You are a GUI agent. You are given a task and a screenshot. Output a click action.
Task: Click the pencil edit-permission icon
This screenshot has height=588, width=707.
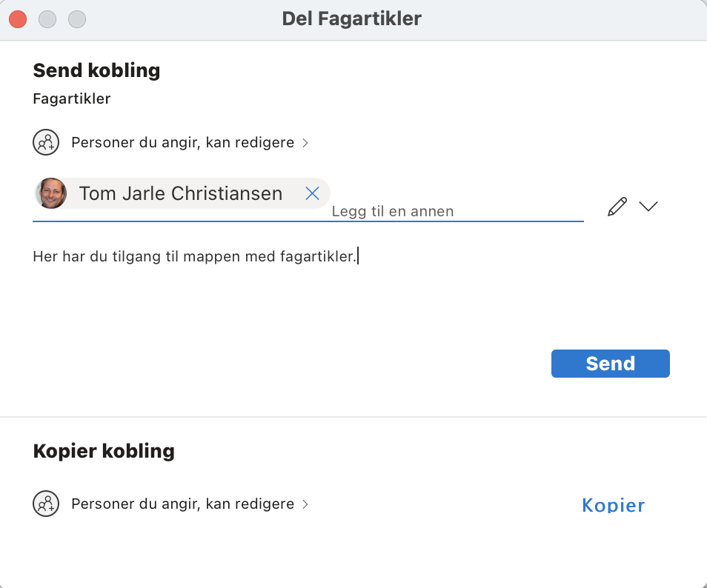point(617,207)
